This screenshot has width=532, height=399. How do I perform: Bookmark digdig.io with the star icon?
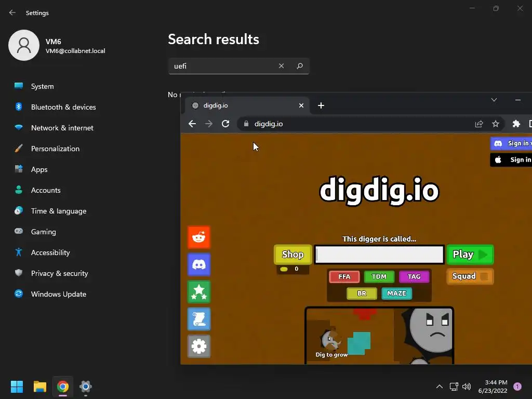coord(495,124)
